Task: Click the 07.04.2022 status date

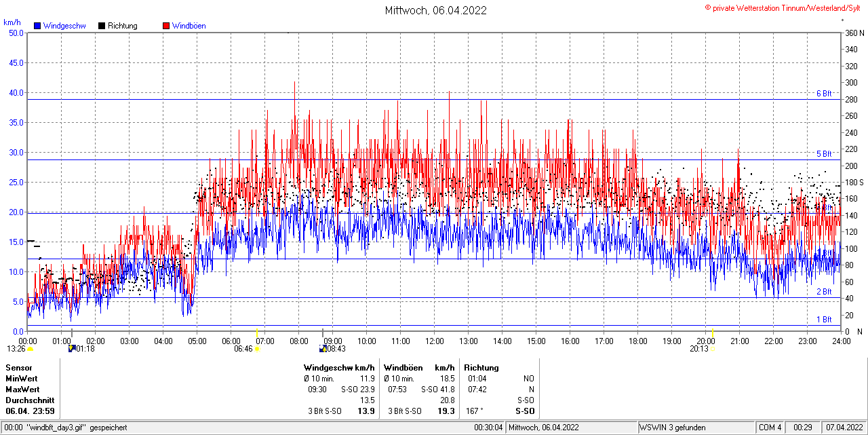Action: (845, 428)
